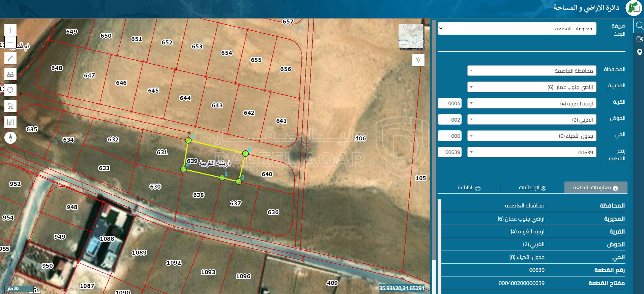Screen dimensions: 644x294
Task: Switch basemap using the thumbnail toggle
Action: coord(410,36)
